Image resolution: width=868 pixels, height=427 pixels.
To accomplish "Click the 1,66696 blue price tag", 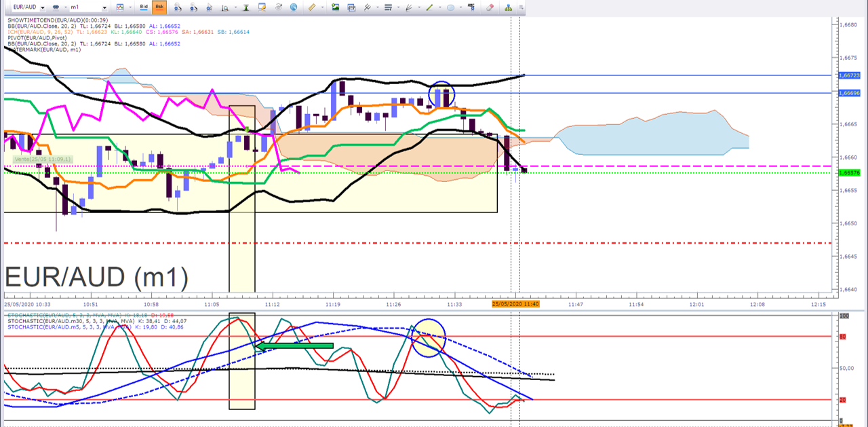I will pyautogui.click(x=850, y=92).
